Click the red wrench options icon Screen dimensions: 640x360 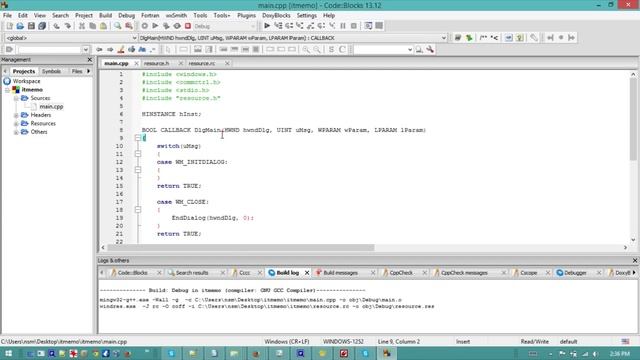point(430,49)
